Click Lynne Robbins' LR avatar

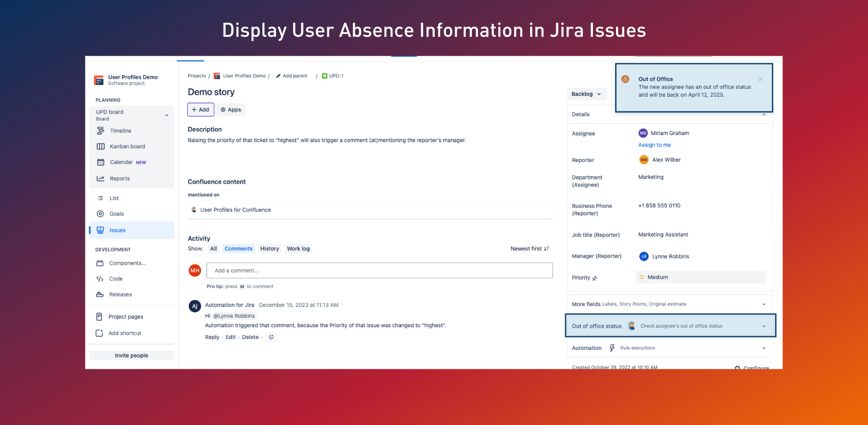(x=644, y=256)
